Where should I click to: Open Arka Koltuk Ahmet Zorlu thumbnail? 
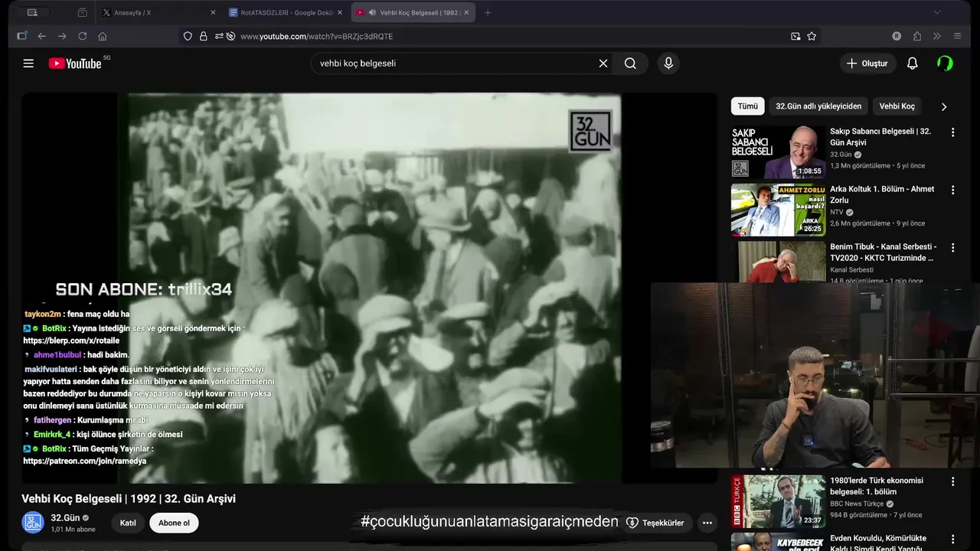pos(779,210)
